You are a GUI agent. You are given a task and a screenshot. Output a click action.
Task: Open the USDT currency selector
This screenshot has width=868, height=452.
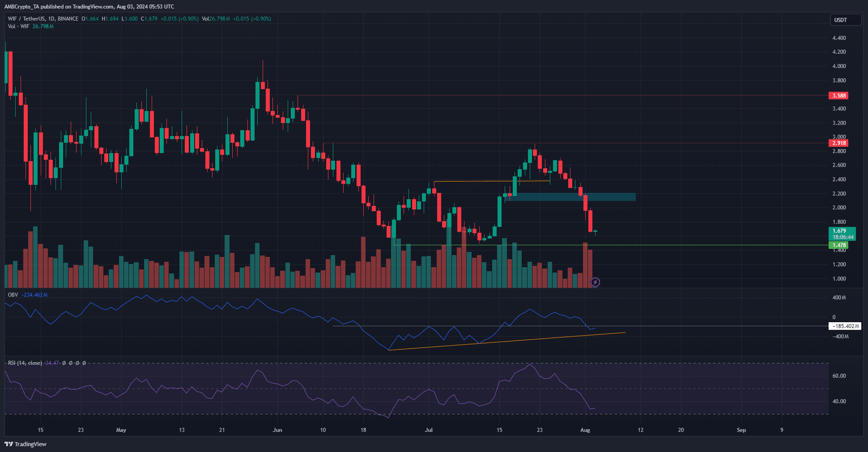click(845, 20)
